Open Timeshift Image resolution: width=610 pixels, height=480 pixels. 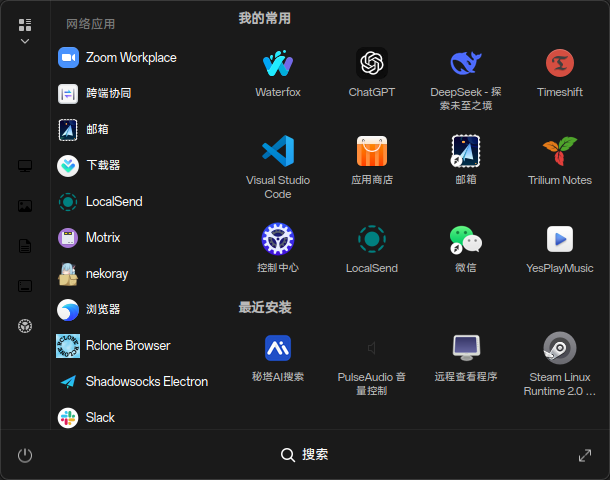560,74
